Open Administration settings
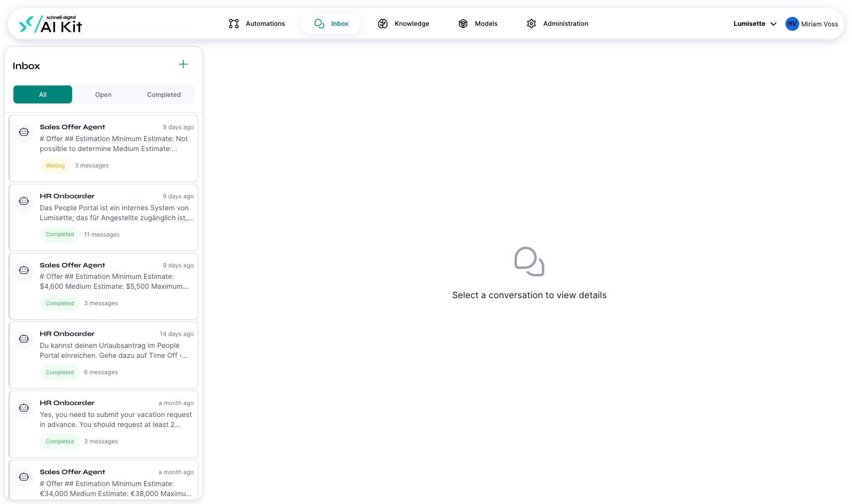Screen dimensions: 852x504 click(557, 23)
